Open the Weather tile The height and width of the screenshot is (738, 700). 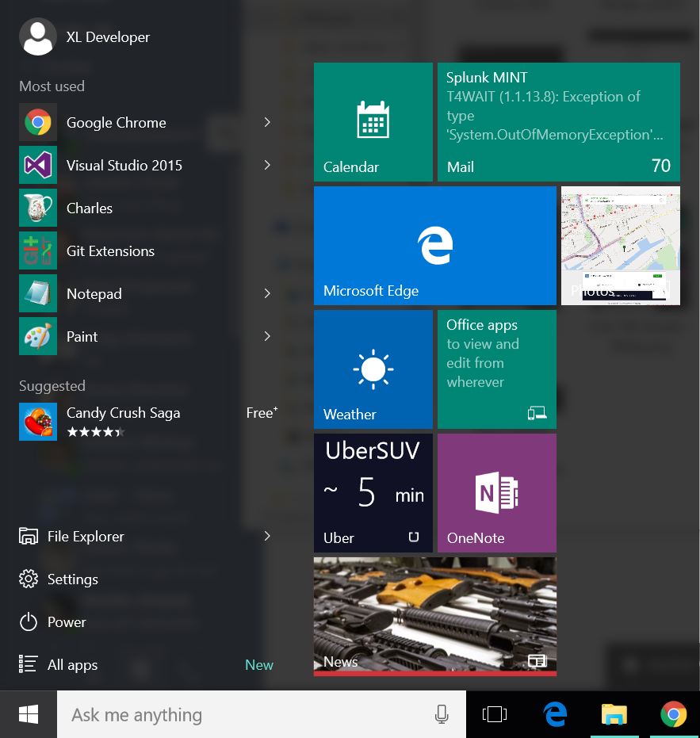373,369
